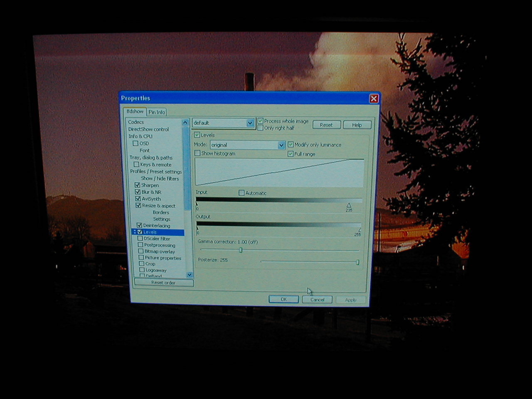Click the reorder arrows beside Levels row
Image resolution: width=532 pixels, height=399 pixels.
(x=135, y=232)
